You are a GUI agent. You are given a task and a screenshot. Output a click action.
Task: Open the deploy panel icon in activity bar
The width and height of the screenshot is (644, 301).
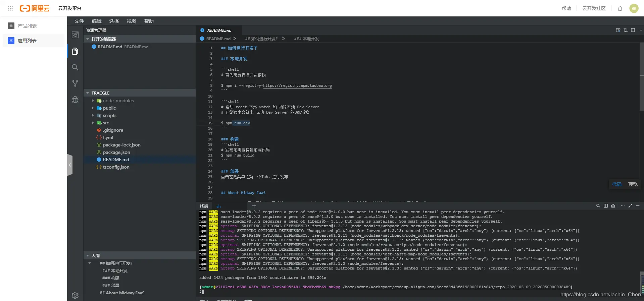pyautogui.click(x=75, y=35)
